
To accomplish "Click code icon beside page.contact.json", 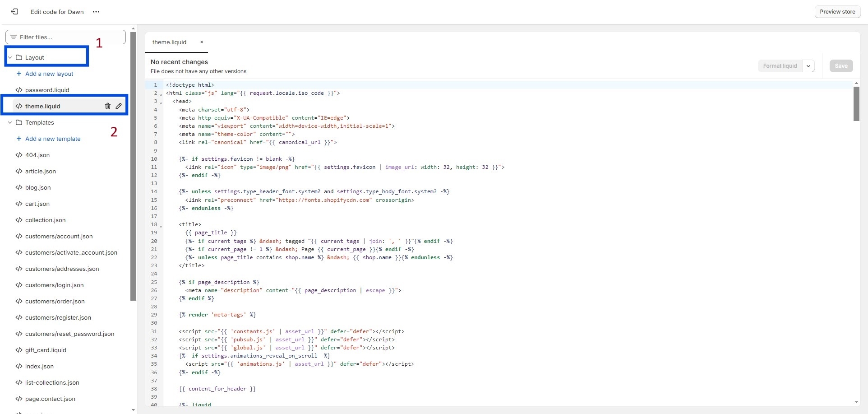I will (19, 399).
